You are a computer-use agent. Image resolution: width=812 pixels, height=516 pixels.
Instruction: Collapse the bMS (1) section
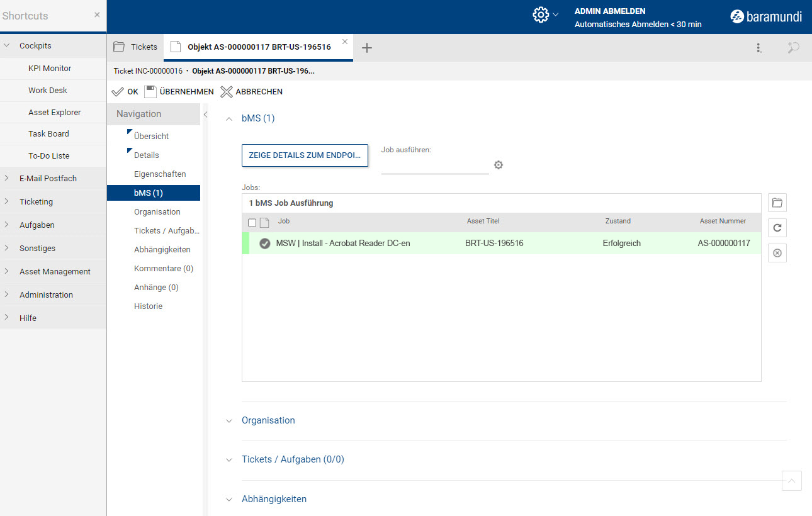pos(229,118)
